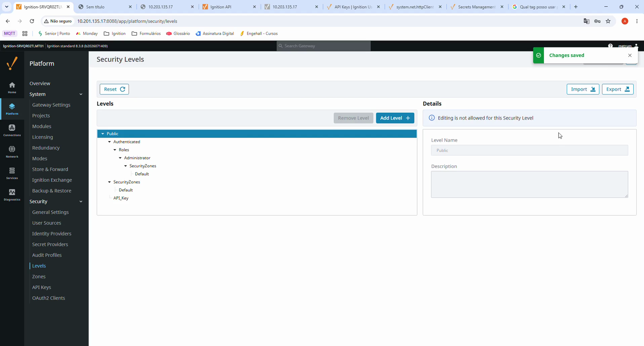Open the Redundancy page
Image resolution: width=644 pixels, height=346 pixels.
(46, 148)
